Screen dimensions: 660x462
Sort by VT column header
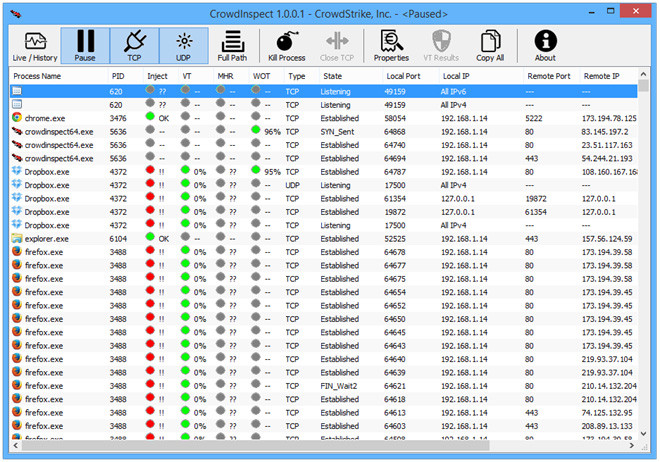187,76
